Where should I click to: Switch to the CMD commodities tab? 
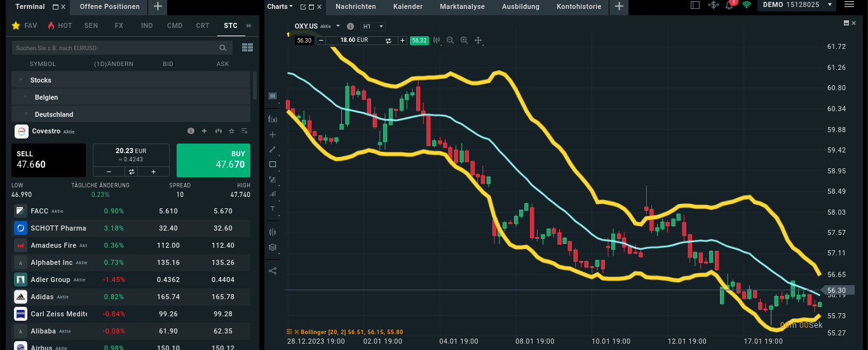pyautogui.click(x=175, y=25)
